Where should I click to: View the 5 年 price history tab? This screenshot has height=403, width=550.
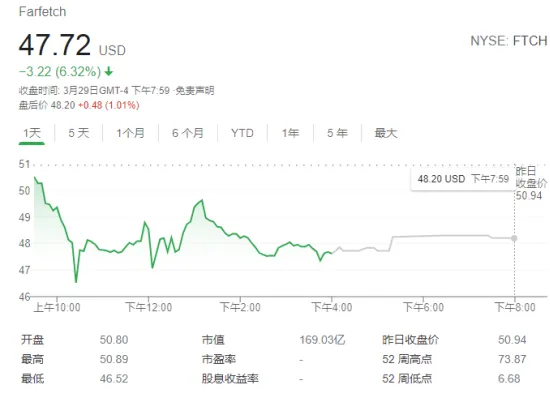coord(337,133)
